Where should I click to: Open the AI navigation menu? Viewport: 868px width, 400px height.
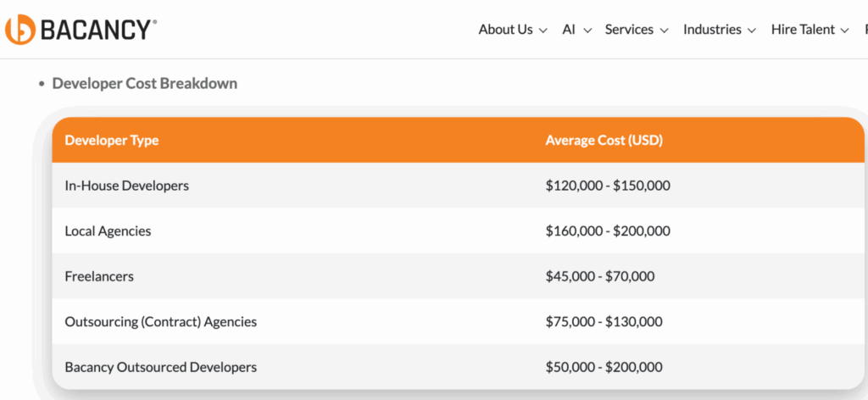click(569, 30)
